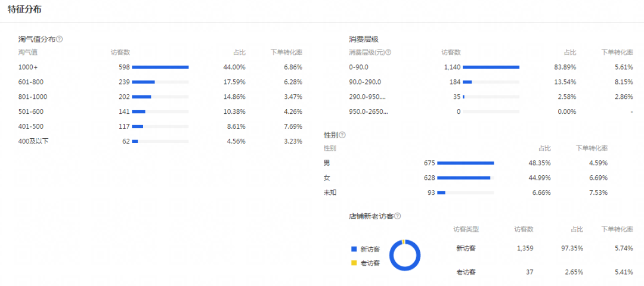Viewport: 644px width, 286px height.
Task: Click help icon next to 消费层级(元)
Action: point(388,52)
